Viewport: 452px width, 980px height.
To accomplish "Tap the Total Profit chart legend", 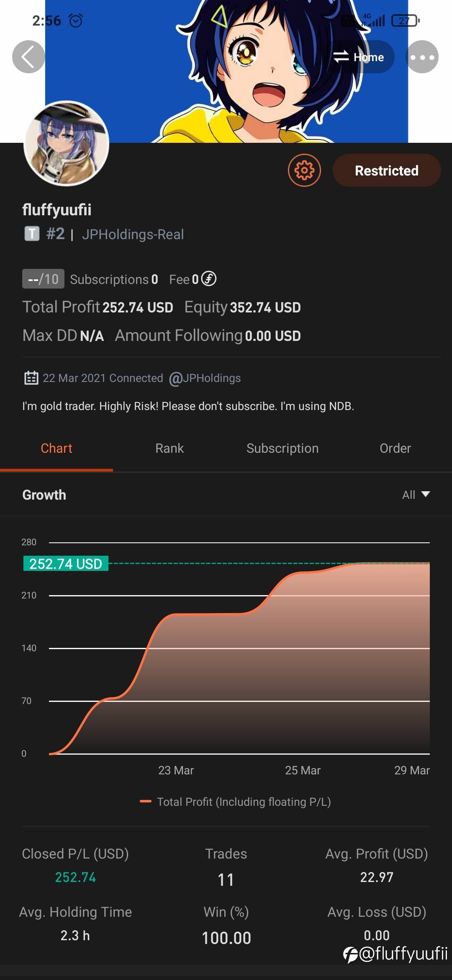I will click(x=236, y=802).
